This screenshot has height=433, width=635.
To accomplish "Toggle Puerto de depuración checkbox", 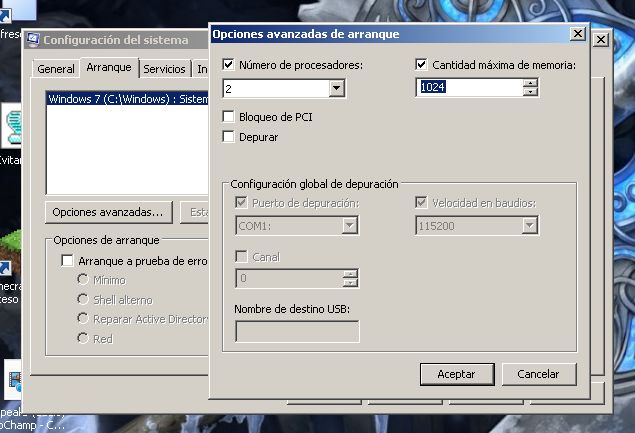I will pos(241,203).
